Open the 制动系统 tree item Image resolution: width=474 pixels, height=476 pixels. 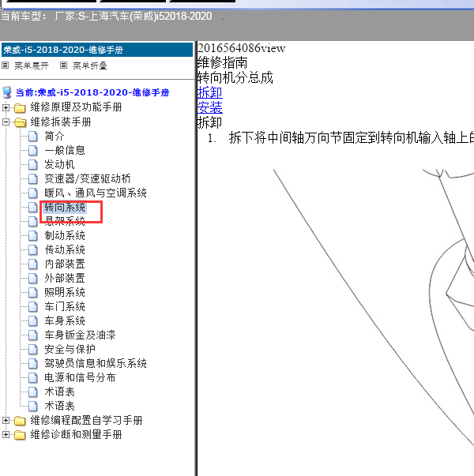[x=65, y=236]
